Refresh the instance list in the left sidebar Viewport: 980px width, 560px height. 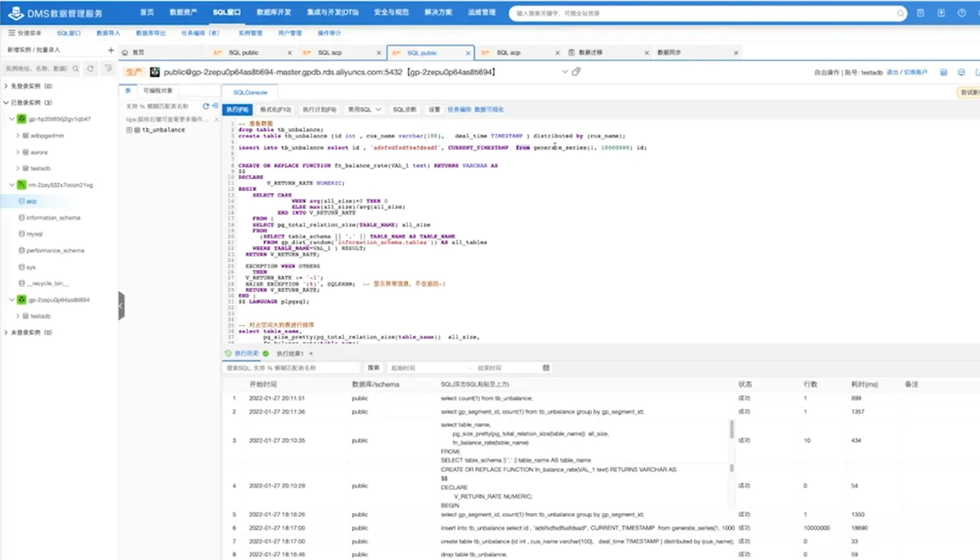coord(90,68)
